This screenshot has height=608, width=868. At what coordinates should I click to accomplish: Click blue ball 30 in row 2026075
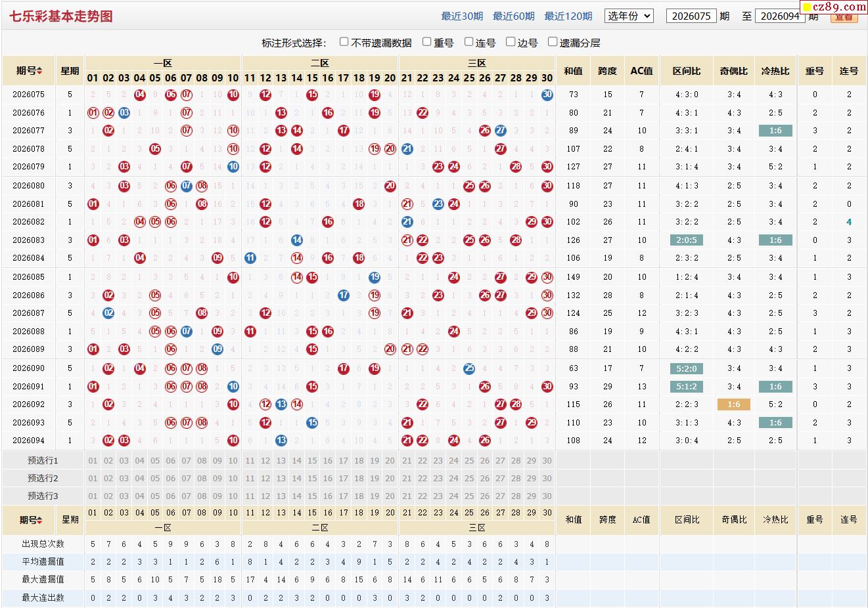pyautogui.click(x=547, y=95)
